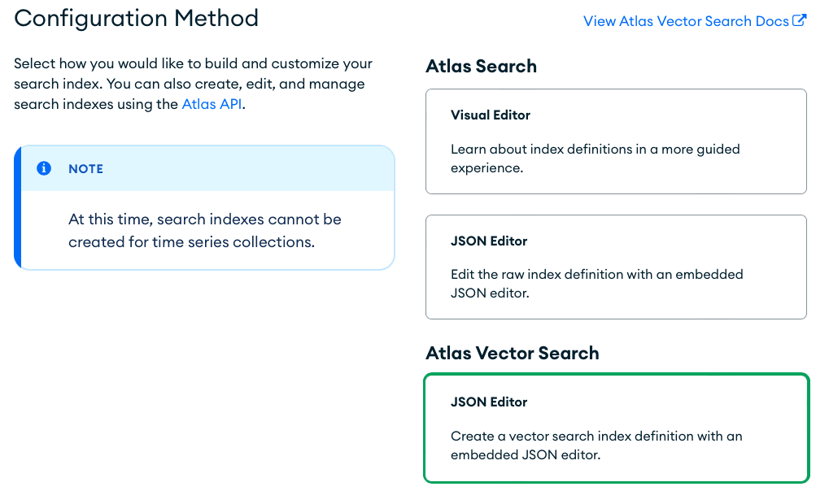The height and width of the screenshot is (504, 829).
Task: Click the light blue note banner header
Action: tap(244, 169)
